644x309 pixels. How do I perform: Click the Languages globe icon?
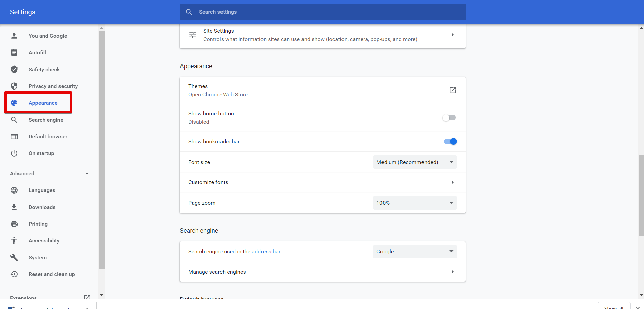[14, 190]
